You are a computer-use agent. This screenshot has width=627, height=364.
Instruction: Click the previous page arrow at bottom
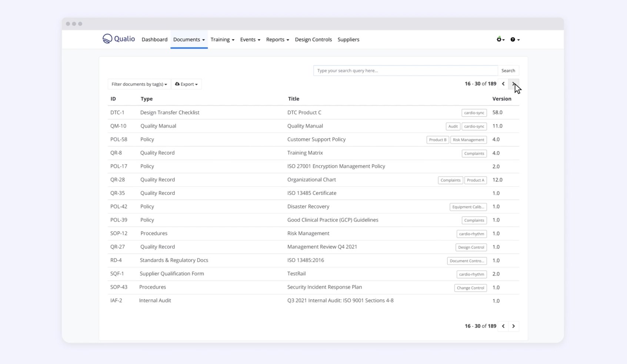(503, 326)
